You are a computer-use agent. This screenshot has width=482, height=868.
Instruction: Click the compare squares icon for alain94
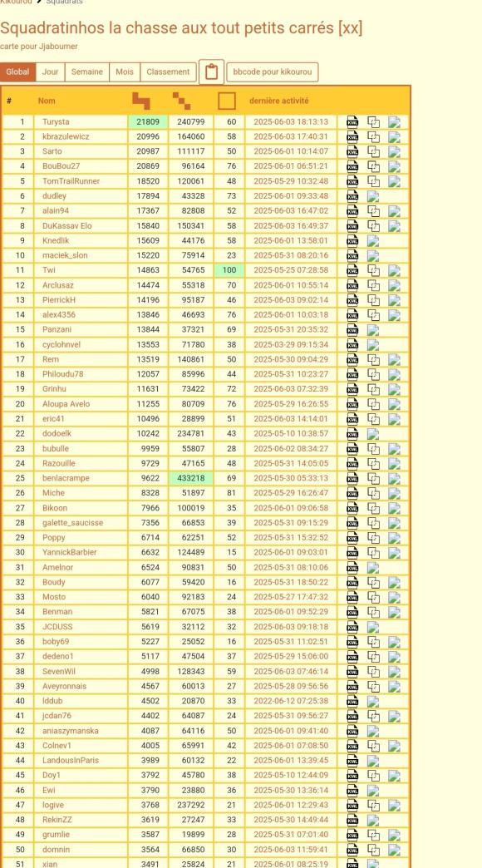coord(373,211)
